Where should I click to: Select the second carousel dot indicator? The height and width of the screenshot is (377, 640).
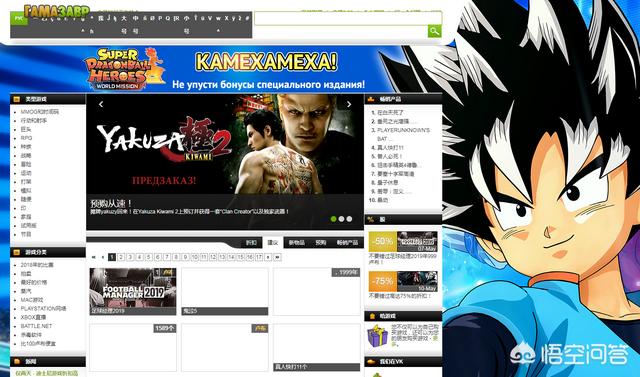[341, 219]
